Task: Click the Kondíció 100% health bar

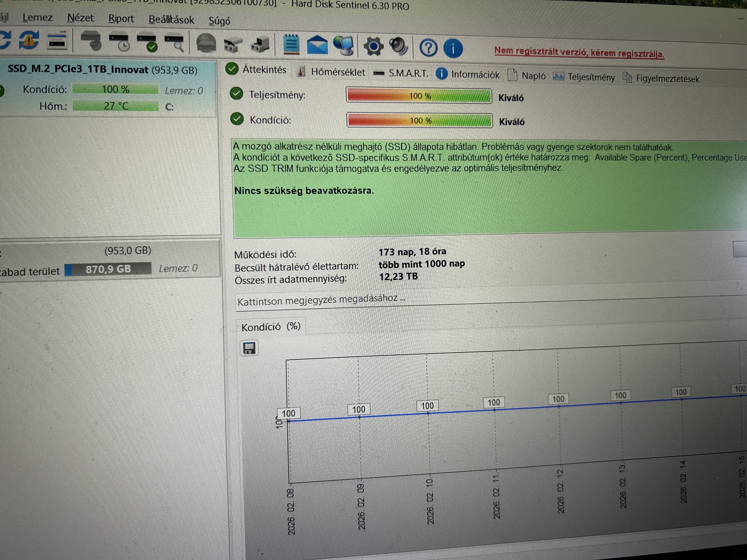Action: (420, 121)
